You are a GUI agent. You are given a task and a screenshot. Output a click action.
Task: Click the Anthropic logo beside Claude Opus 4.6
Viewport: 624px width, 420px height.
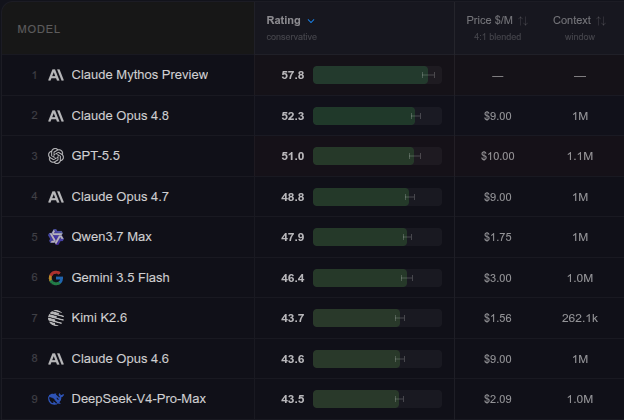click(56, 359)
